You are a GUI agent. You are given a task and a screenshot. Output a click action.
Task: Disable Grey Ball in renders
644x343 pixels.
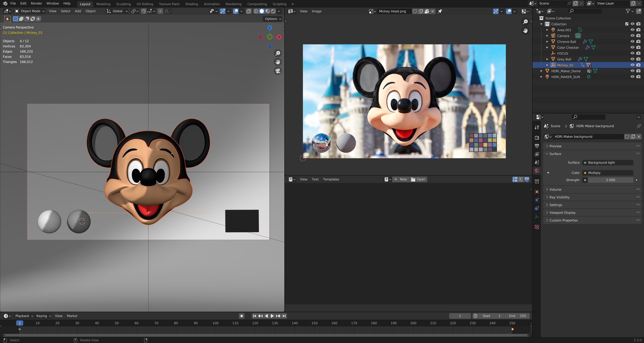click(638, 59)
